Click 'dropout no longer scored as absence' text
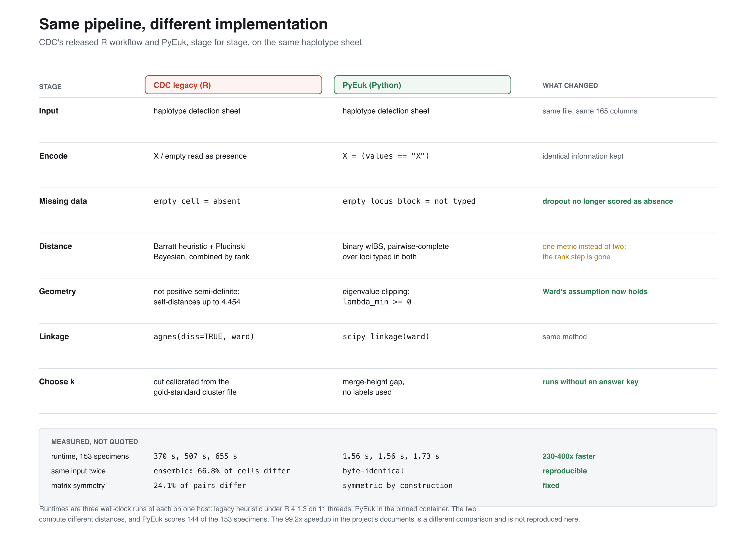Image resolution: width=756 pixels, height=538 pixels. [x=607, y=201]
